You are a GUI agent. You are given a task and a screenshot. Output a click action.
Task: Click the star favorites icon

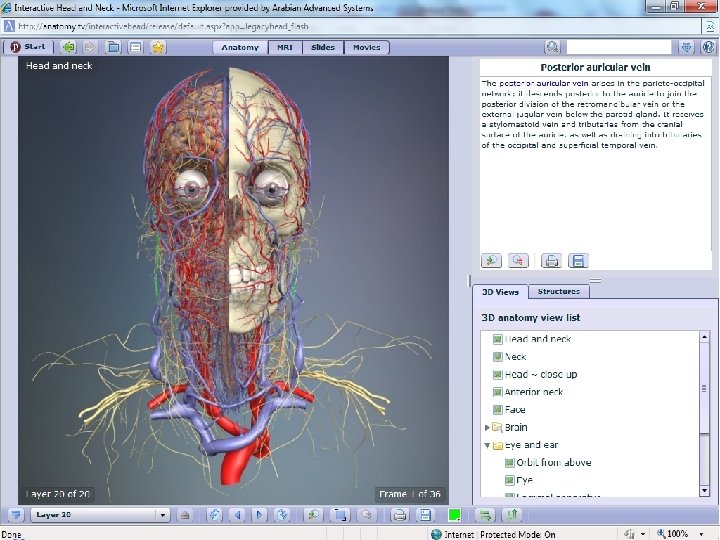[158, 47]
